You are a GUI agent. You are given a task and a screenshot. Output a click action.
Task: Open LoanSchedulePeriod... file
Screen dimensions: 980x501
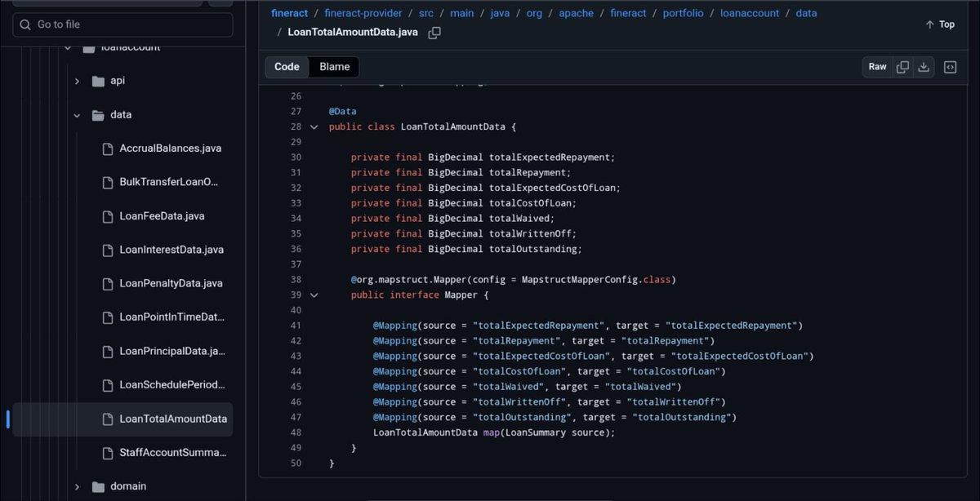[x=171, y=384]
